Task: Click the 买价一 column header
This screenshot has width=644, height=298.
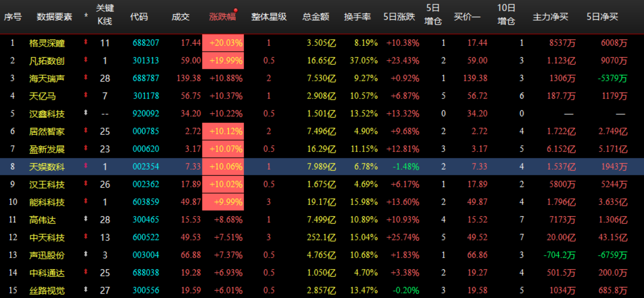Action: click(467, 17)
